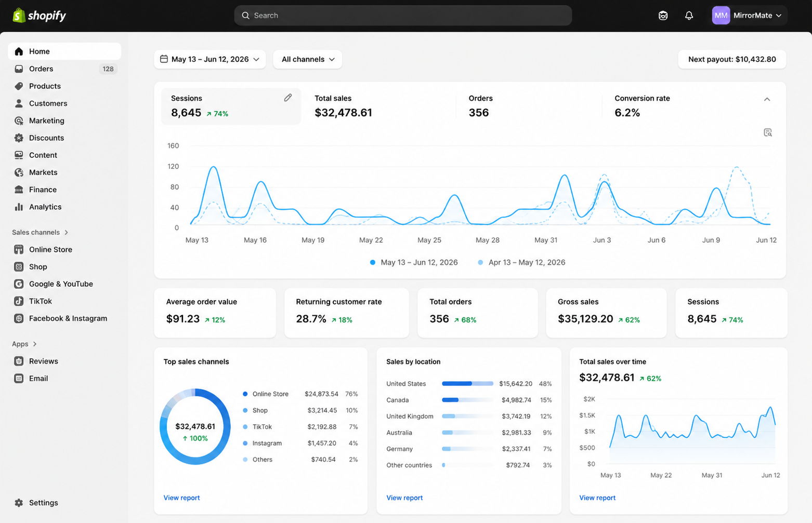Viewport: 812px width, 523px height.
Task: Open the Returning customer rate card
Action: (347, 313)
